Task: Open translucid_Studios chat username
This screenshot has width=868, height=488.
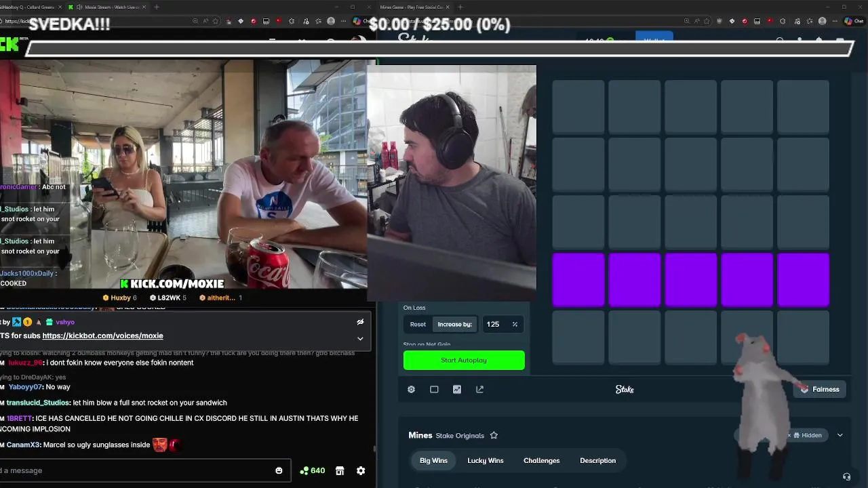Action: pyautogui.click(x=38, y=403)
